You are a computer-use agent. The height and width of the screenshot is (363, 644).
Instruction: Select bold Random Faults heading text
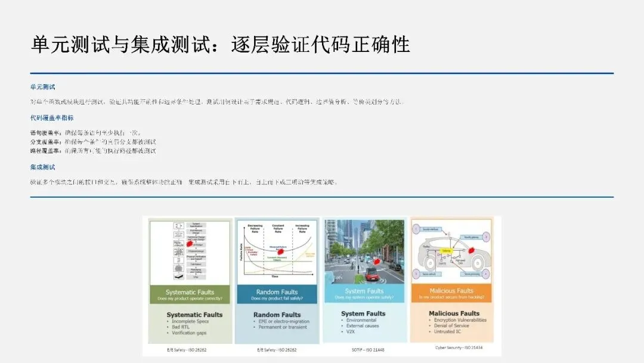point(277,315)
